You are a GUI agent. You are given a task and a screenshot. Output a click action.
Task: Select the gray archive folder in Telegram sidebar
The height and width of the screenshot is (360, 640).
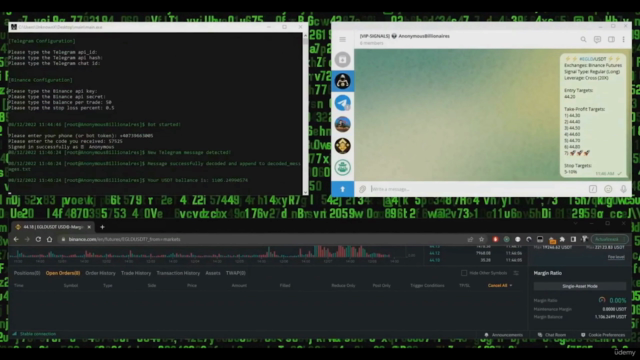[x=342, y=60]
